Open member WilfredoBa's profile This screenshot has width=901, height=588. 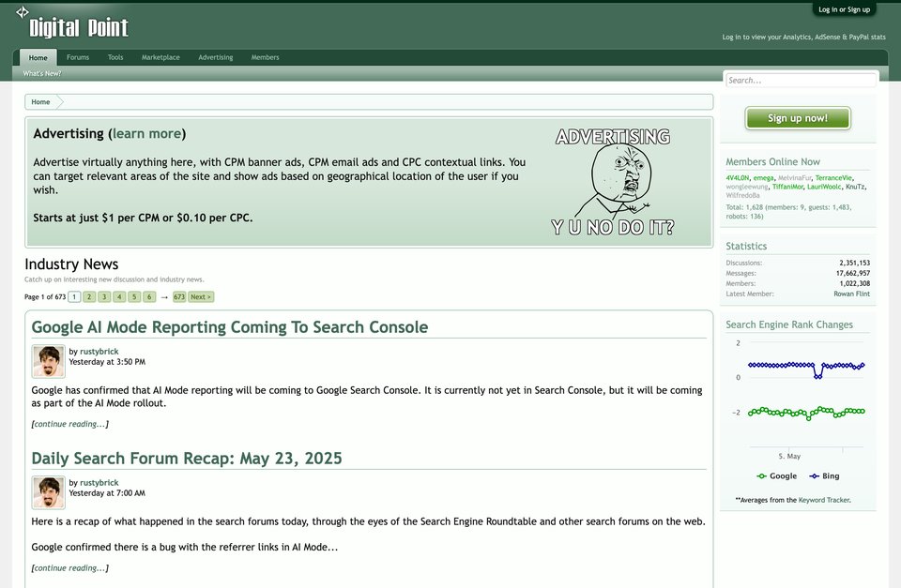pyautogui.click(x=742, y=195)
